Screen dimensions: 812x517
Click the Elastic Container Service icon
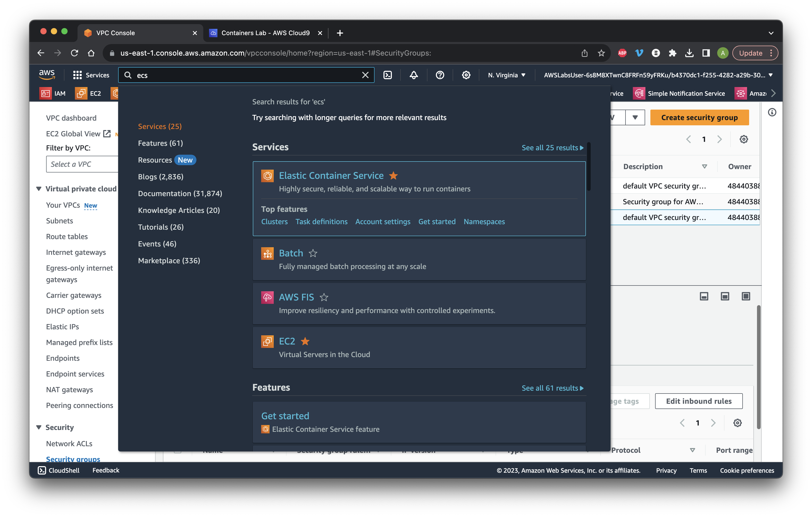click(267, 176)
